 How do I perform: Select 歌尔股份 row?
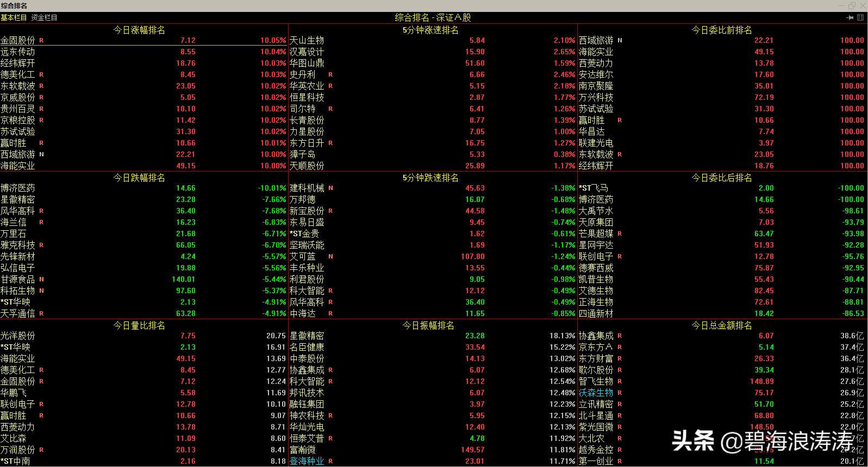[x=722, y=370]
